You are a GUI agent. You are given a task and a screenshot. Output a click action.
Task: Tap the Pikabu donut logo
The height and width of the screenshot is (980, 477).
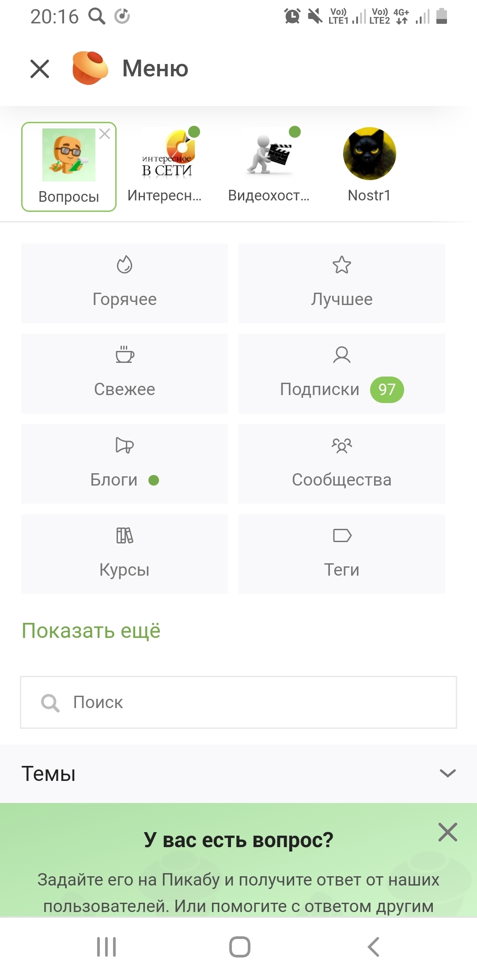[x=90, y=68]
